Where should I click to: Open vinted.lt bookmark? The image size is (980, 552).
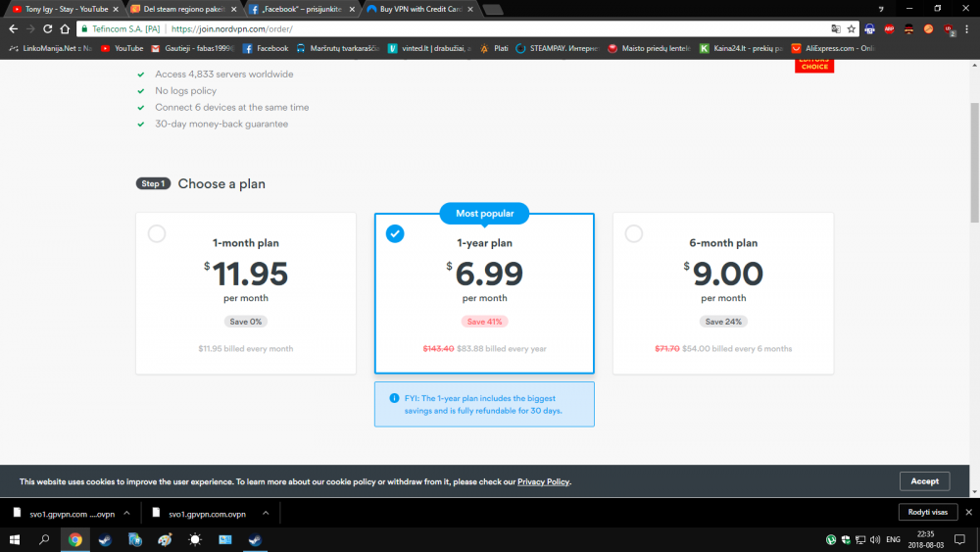[x=429, y=48]
